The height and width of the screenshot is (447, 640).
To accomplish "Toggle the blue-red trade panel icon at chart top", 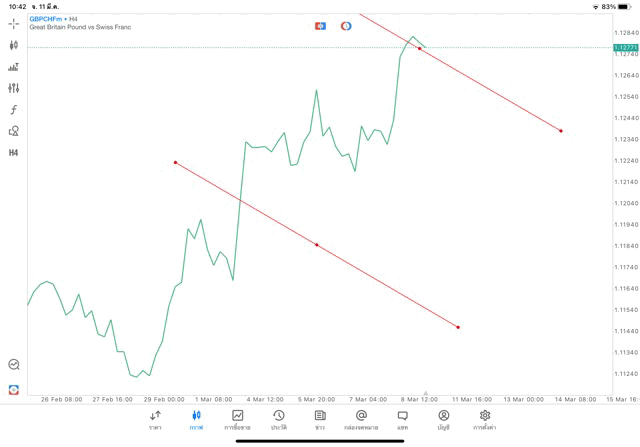I will point(320,26).
